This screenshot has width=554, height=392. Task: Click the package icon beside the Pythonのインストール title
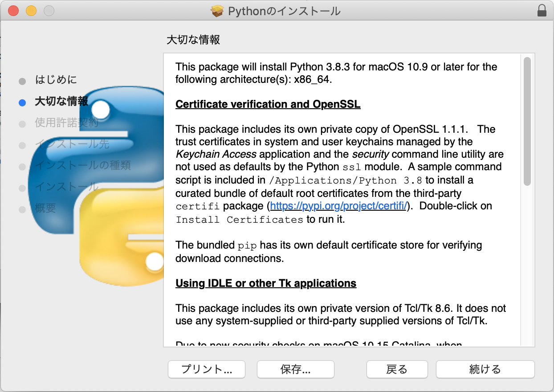217,11
